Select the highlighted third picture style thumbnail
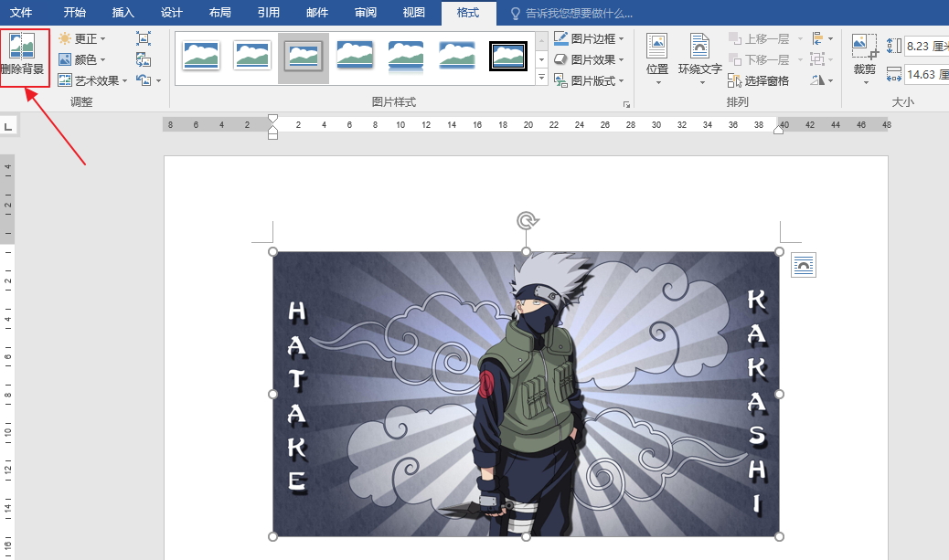 click(304, 58)
